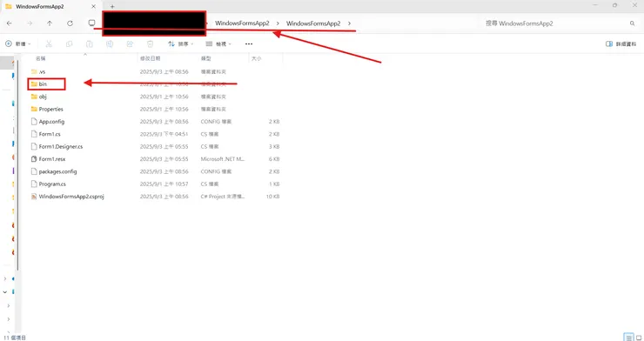Click the Program.cs file icon
Viewport: 644px width, 341px height.
(x=34, y=184)
